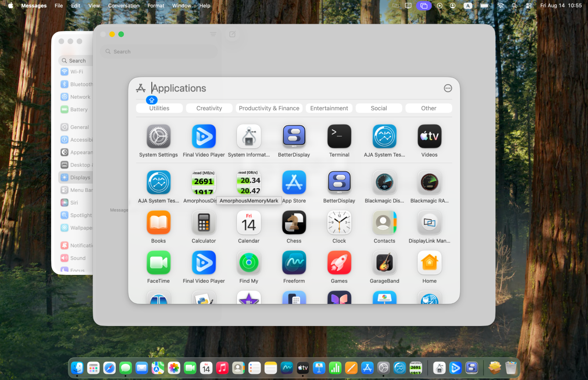The image size is (588, 380).
Task: Select the Productivity & Finance category
Action: click(269, 108)
